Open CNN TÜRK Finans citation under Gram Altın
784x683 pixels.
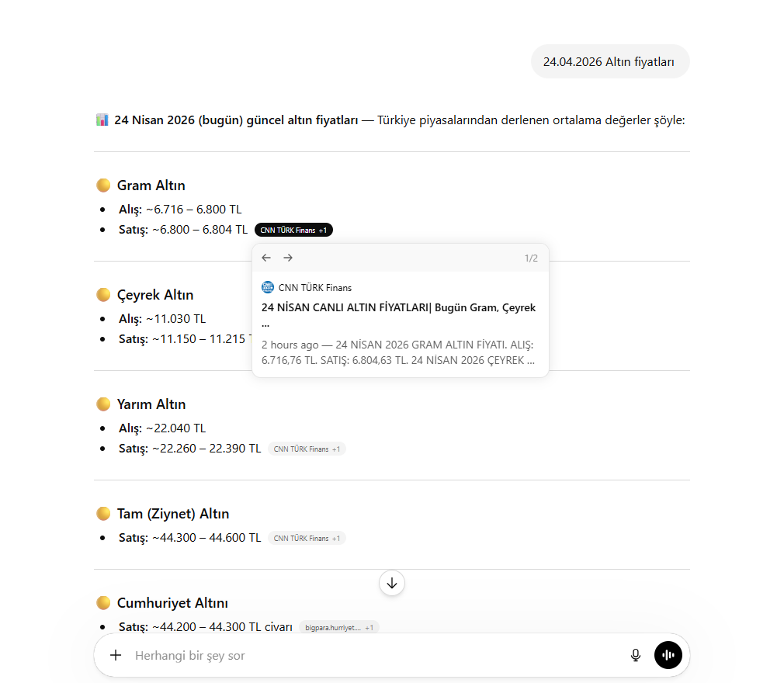point(293,230)
